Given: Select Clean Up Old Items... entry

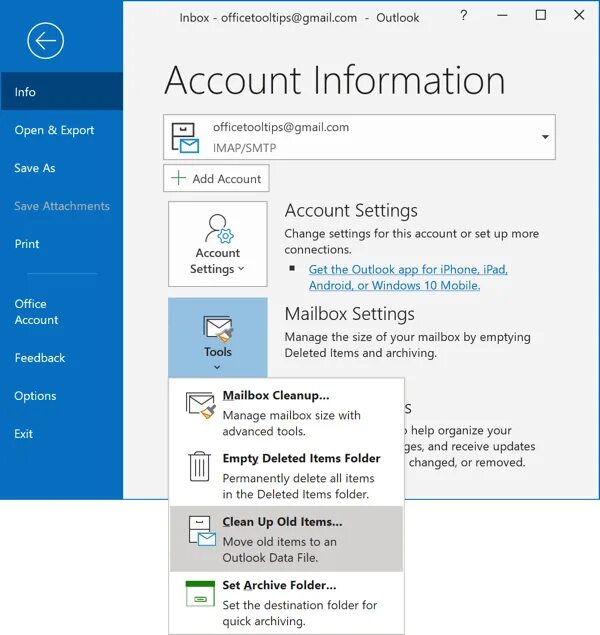Looking at the screenshot, I should 286,539.
